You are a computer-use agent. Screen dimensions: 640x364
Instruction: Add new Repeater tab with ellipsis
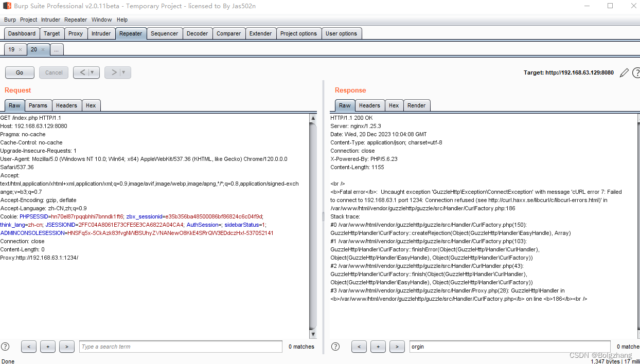tap(57, 50)
